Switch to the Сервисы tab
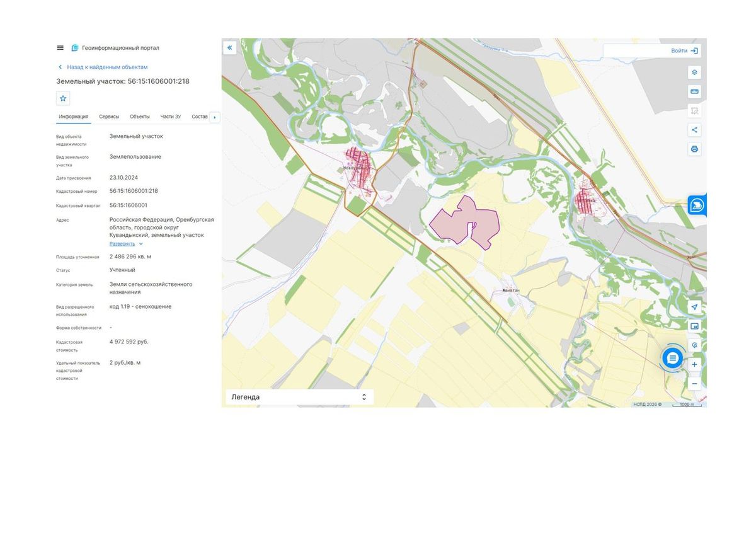This screenshot has height=535, width=756. pos(109,117)
